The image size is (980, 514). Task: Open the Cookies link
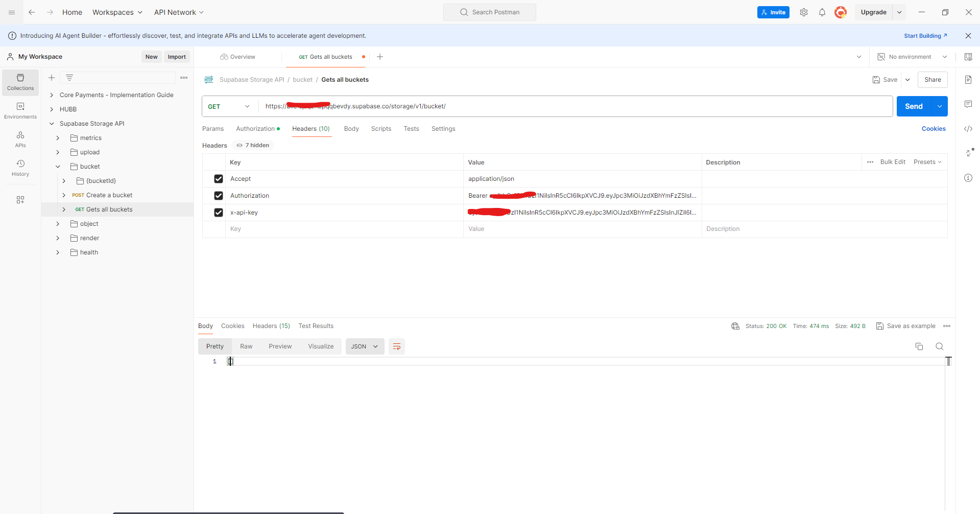click(934, 129)
